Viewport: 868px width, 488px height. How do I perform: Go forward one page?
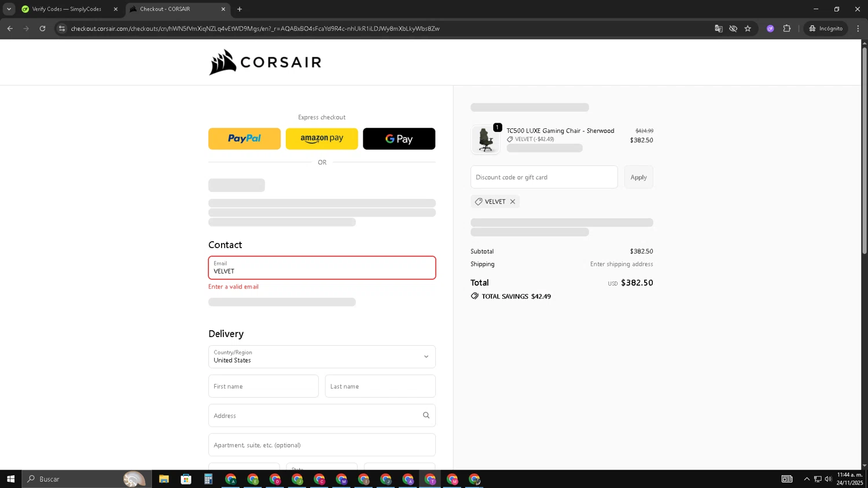[26, 28]
